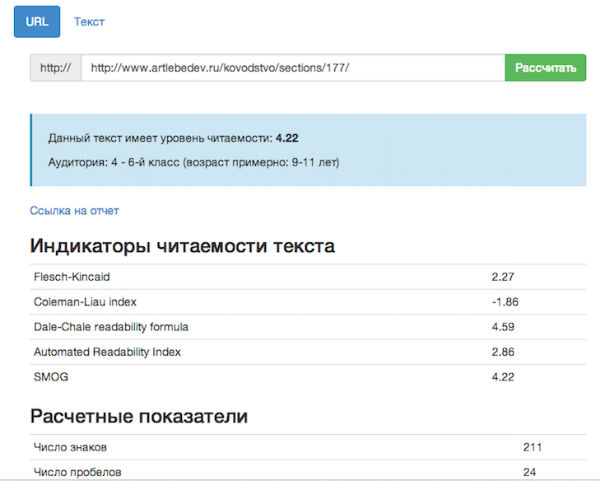Viewport: 600px width, 481px height.
Task: Open the Текст tab
Action: coord(89,21)
